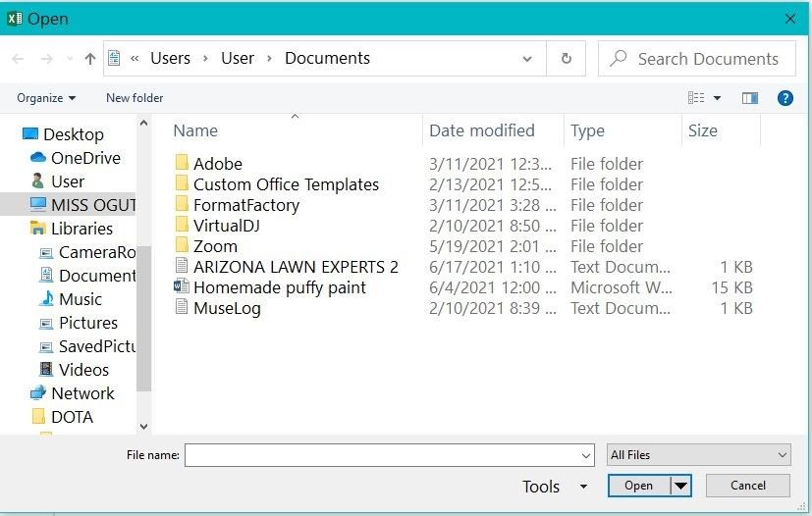Click the Open button's dropdown arrow
The image size is (812, 516).
(680, 486)
